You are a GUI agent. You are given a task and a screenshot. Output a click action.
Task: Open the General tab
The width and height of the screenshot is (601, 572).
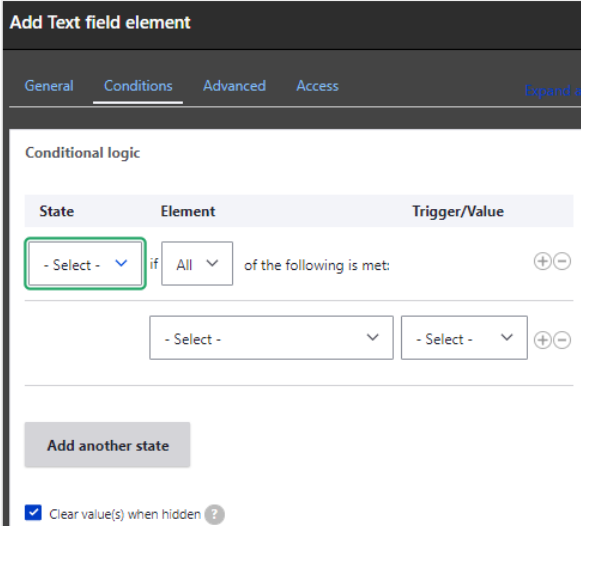(x=49, y=86)
